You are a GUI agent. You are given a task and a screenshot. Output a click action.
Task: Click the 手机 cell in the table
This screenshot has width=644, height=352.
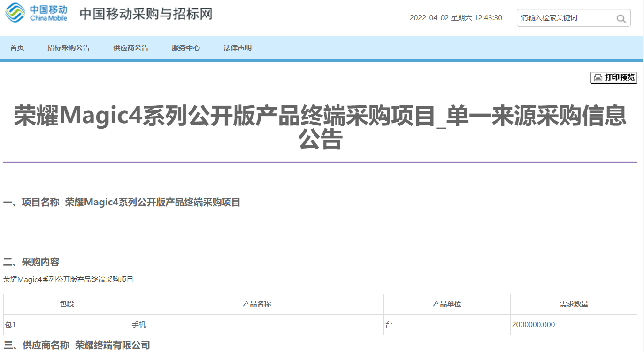click(138, 324)
